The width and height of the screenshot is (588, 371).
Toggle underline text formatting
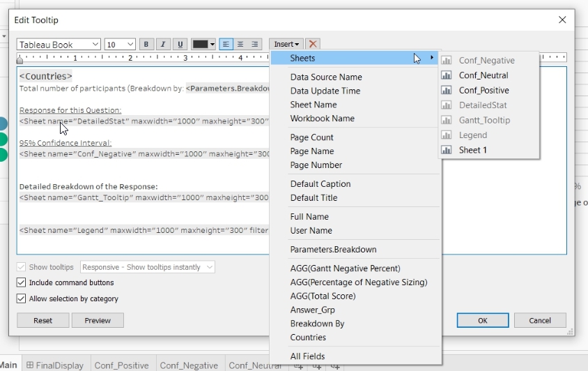point(180,45)
